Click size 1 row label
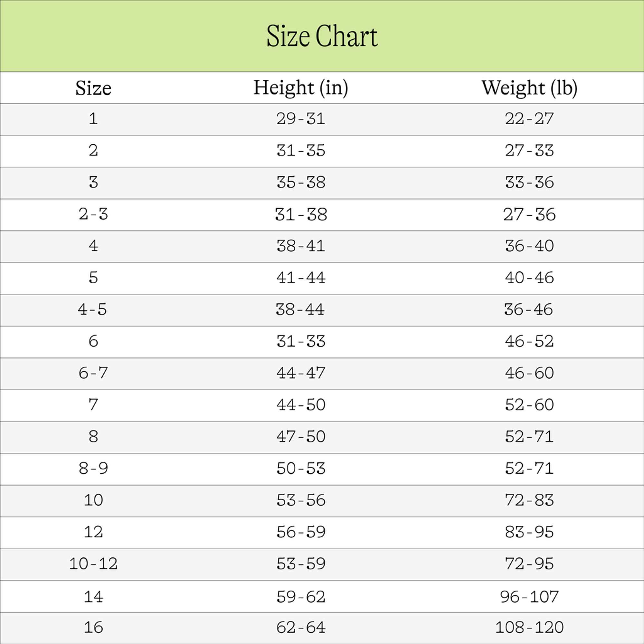Image resolution: width=644 pixels, height=644 pixels. [x=93, y=119]
